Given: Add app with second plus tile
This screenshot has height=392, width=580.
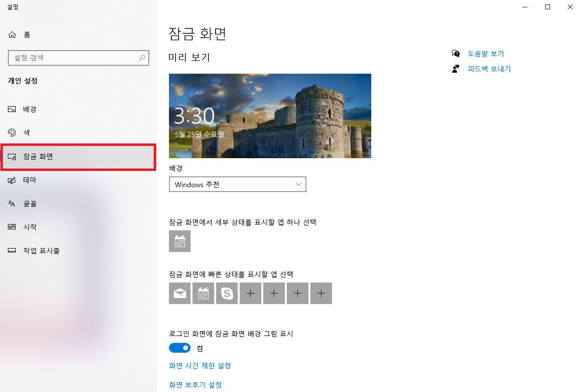Looking at the screenshot, I should (274, 294).
